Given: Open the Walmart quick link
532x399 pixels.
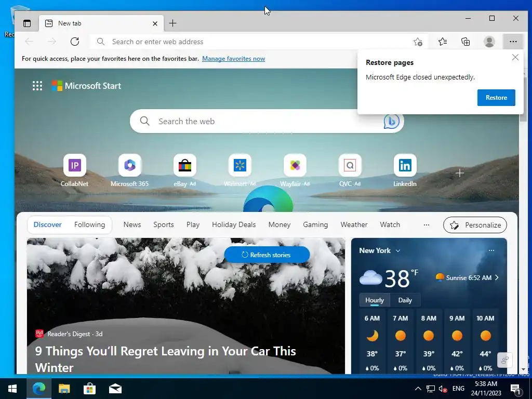Looking at the screenshot, I should tap(240, 170).
